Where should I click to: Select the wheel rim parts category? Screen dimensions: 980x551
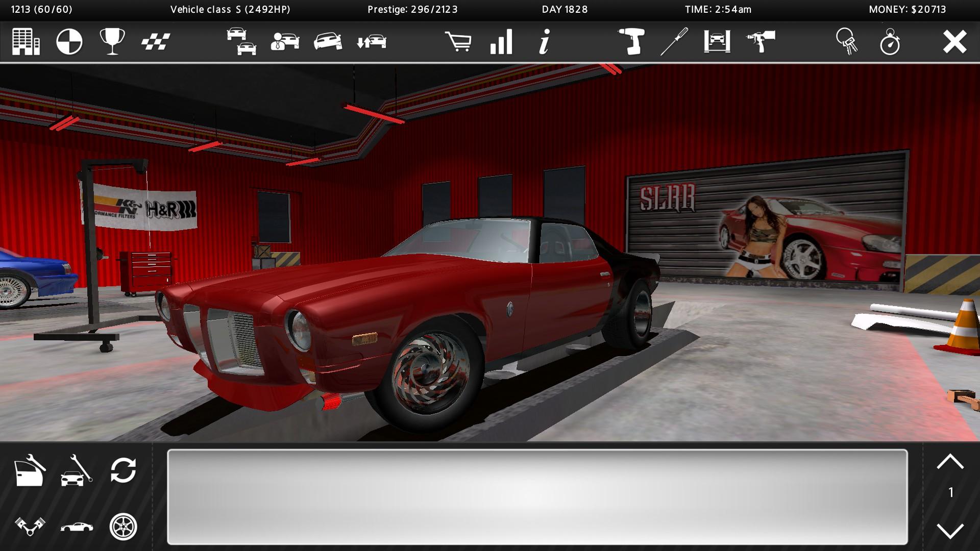click(x=124, y=526)
